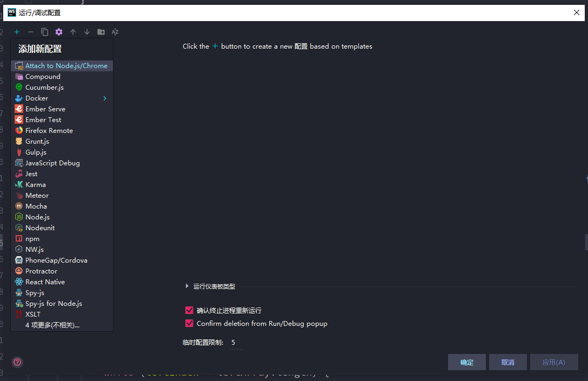Expand the Docker submenu arrow

(105, 98)
